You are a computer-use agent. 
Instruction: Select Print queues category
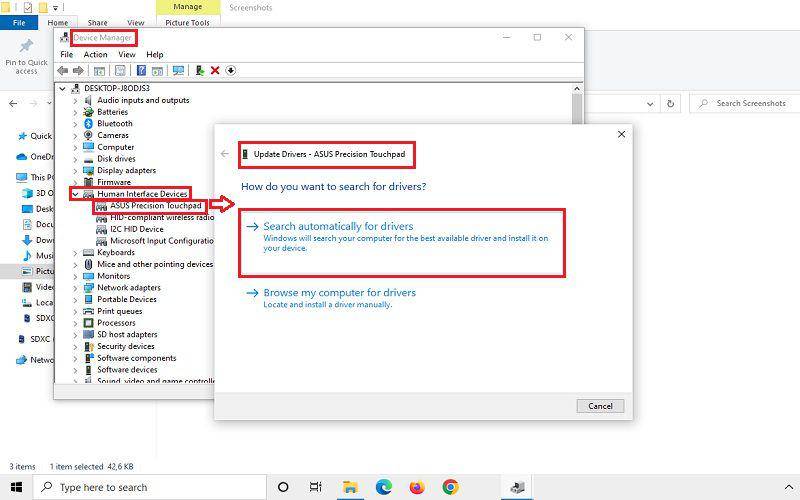click(x=120, y=311)
